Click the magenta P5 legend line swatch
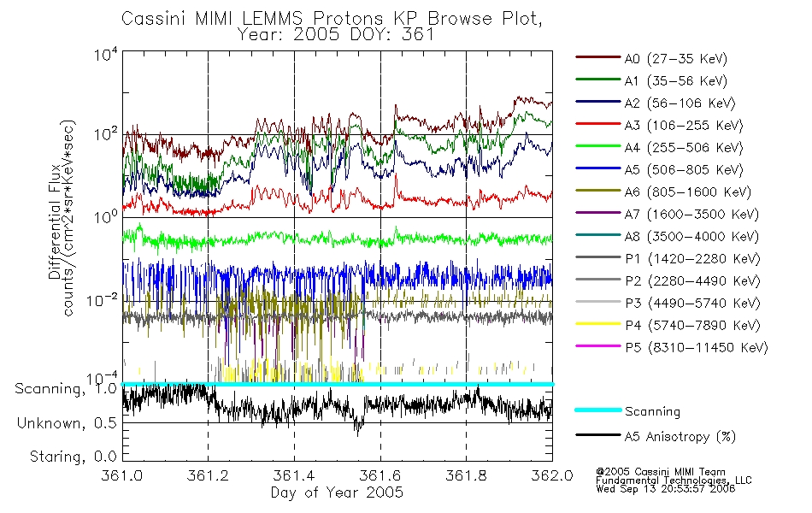Image resolution: width=812 pixels, height=513 pixels. click(x=598, y=345)
